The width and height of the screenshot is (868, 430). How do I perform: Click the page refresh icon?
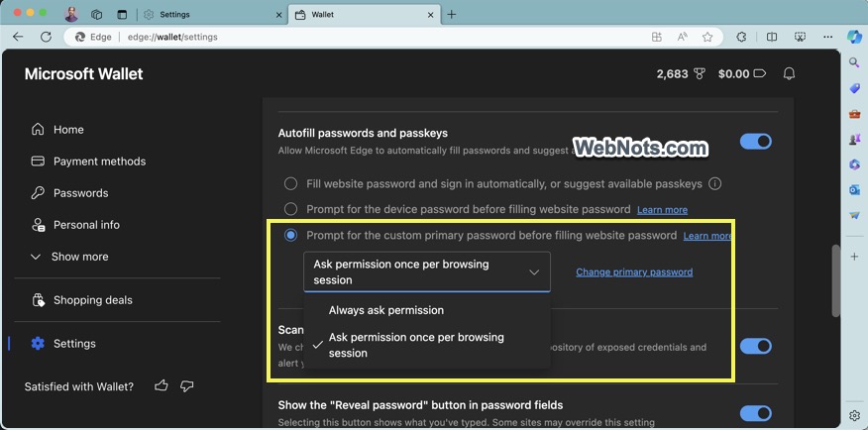click(x=46, y=37)
